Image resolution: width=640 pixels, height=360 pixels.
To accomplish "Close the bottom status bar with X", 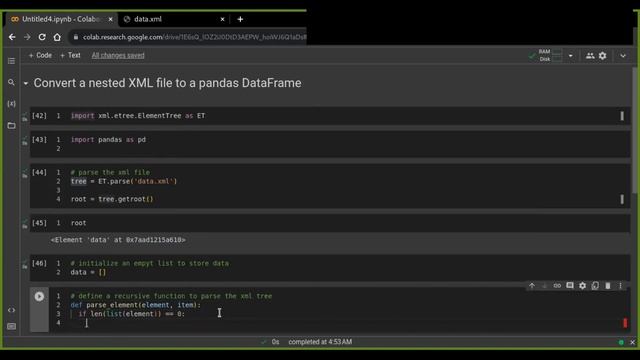I will (633, 342).
